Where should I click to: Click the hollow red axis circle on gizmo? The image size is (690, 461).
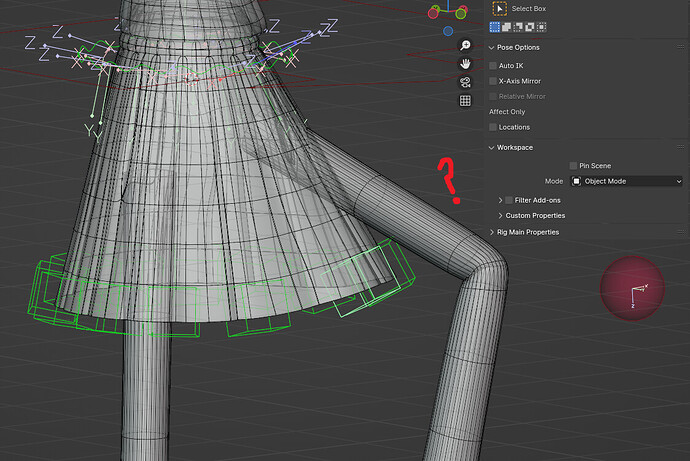pyautogui.click(x=433, y=14)
